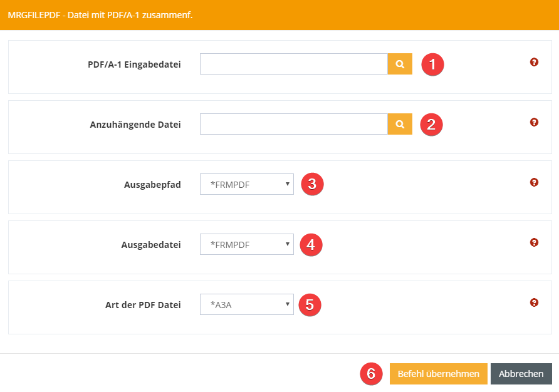Open help icon for PDF/A-1 Eingabedatei row
The width and height of the screenshot is (559, 392).
534,62
